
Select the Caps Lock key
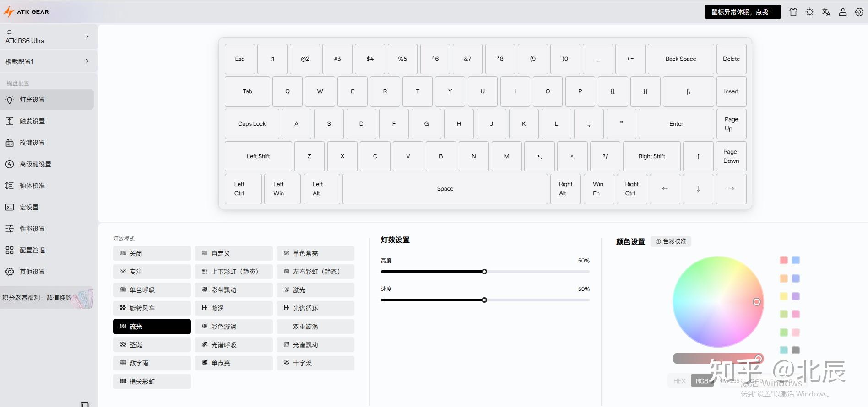click(x=252, y=124)
